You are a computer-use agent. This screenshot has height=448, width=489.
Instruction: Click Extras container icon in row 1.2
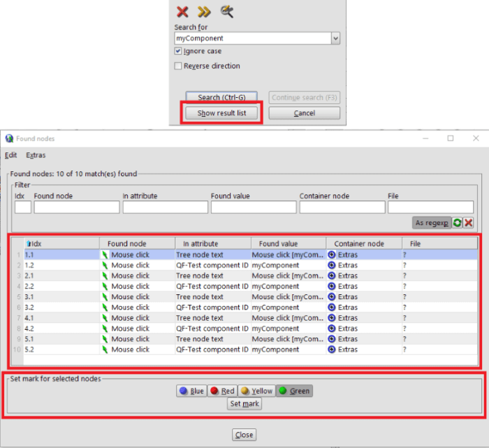click(332, 265)
